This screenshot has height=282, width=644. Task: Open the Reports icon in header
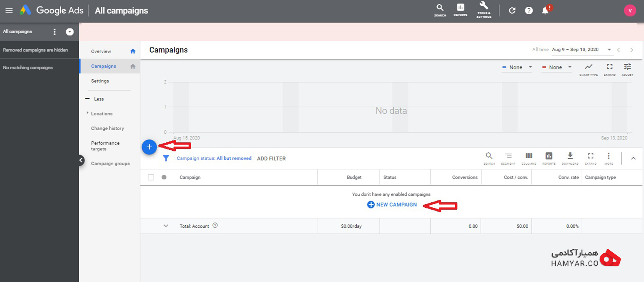pos(460,10)
